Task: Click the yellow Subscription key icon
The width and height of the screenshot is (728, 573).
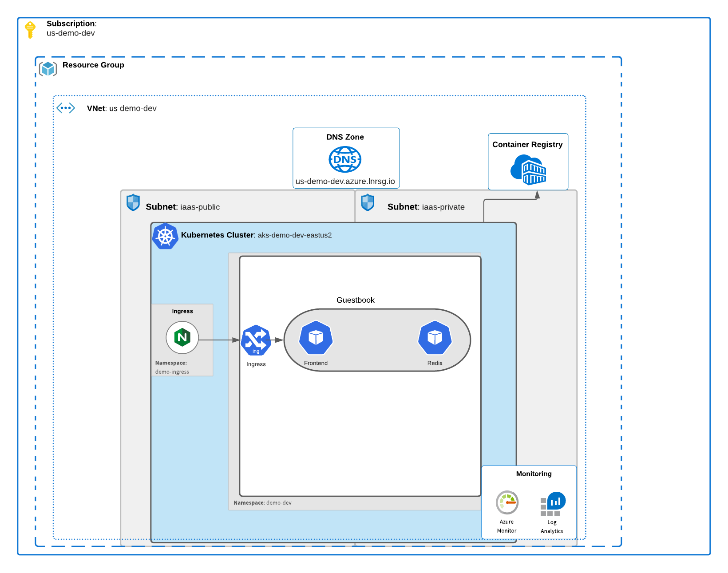Action: click(x=30, y=30)
